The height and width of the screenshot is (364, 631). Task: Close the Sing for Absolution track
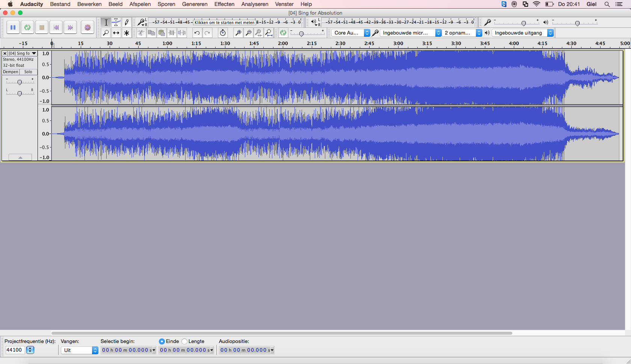[x=5, y=53]
